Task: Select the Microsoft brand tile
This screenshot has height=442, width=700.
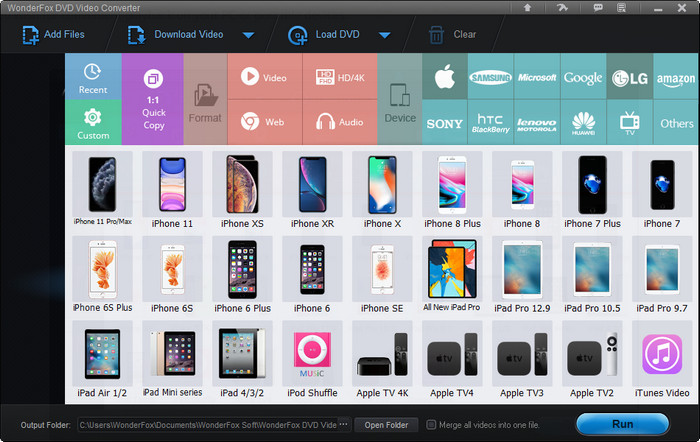Action: (x=537, y=76)
